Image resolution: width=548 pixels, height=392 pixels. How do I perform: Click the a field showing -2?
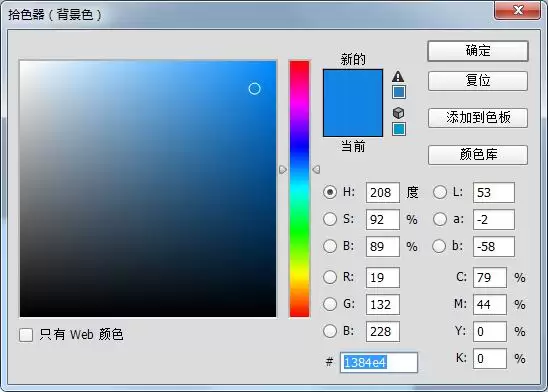click(494, 219)
